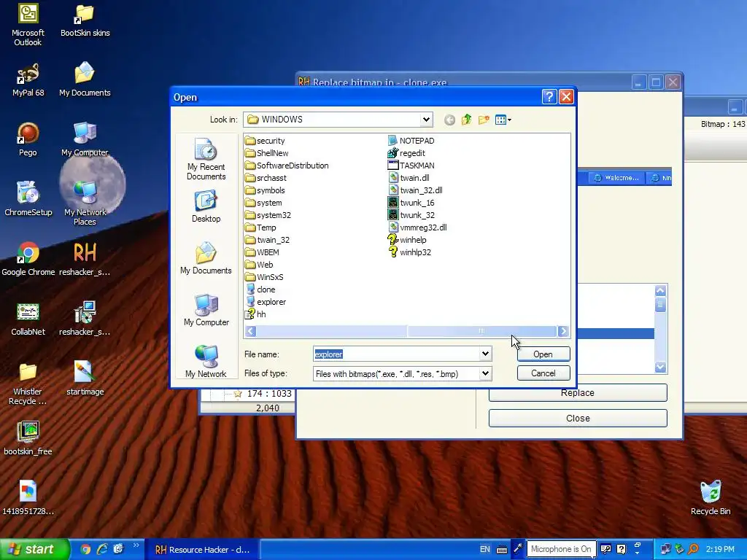Go up one folder level icon
The height and width of the screenshot is (560, 747).
[466, 120]
